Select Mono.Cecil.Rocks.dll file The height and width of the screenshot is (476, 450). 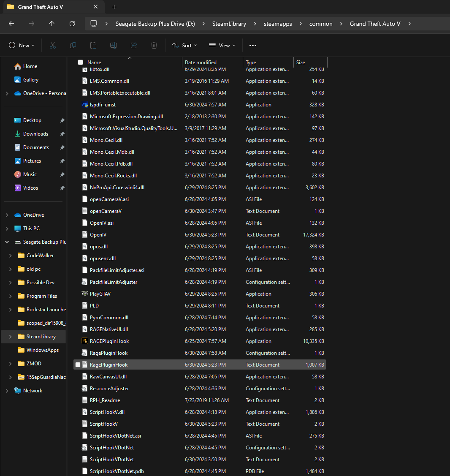pyautogui.click(x=200, y=176)
